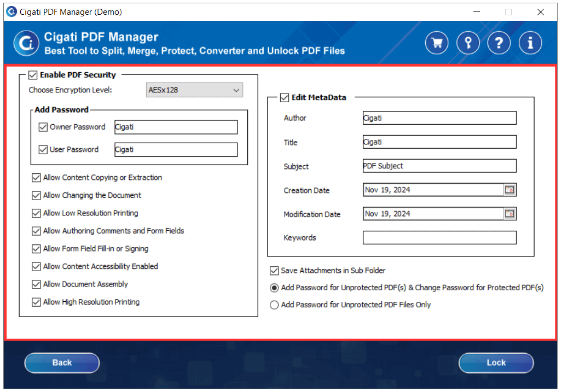Close the Cigati PDF Manager window

541,12
